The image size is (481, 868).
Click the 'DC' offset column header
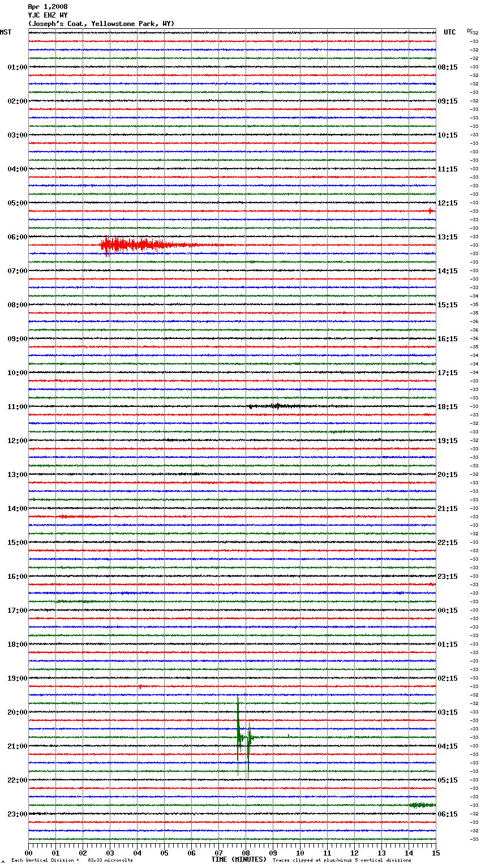(x=470, y=31)
